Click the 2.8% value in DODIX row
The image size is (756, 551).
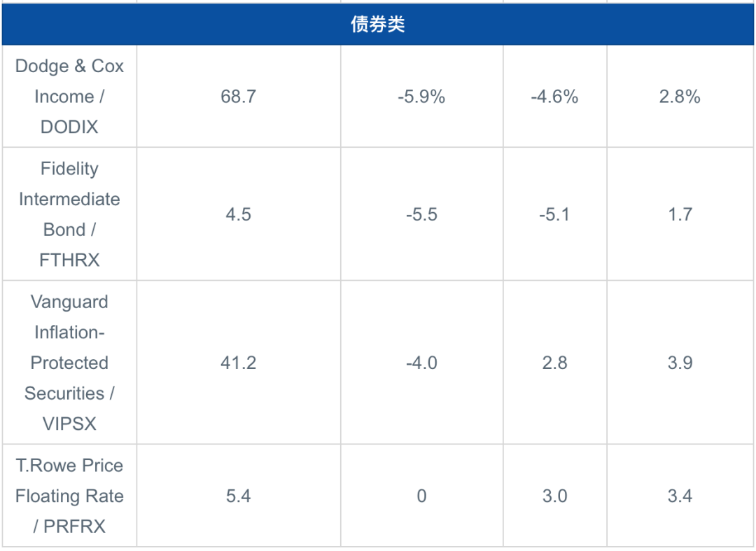tap(680, 97)
